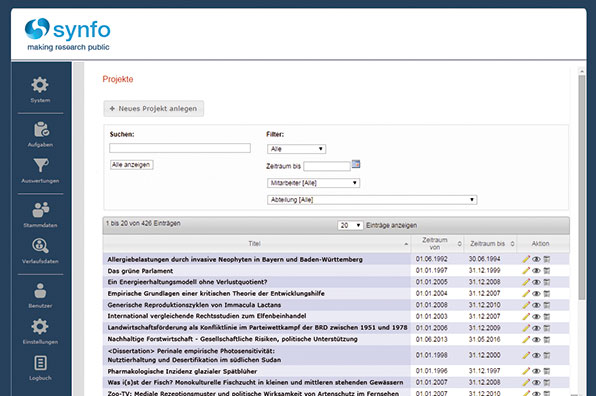Screen dimensions: 596x396
Task: Click scrollbar up arrow at top right
Action: pos(582,71)
